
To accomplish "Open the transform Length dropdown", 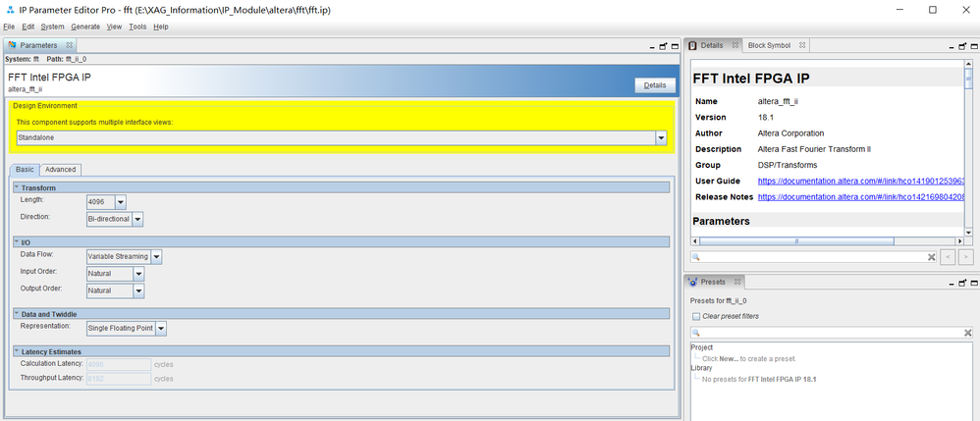I will click(120, 202).
